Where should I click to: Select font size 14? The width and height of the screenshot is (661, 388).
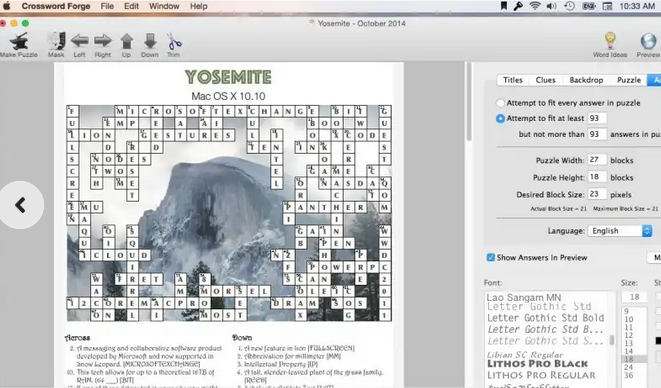click(x=629, y=351)
